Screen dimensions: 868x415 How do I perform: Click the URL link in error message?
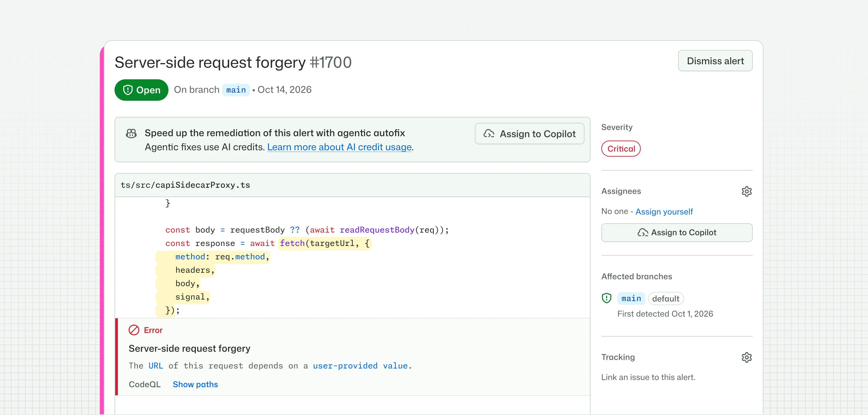(156, 366)
